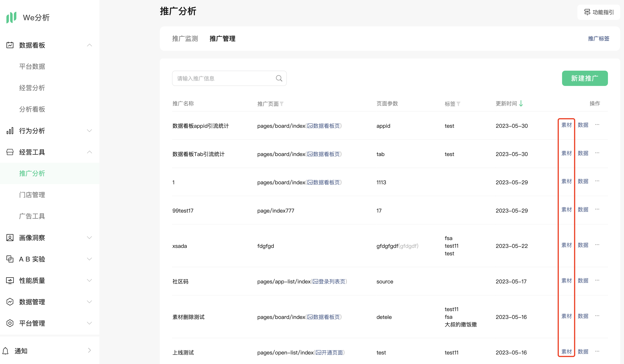Filter by 标签 funnel icon
The image size is (624, 364).
pos(458,104)
